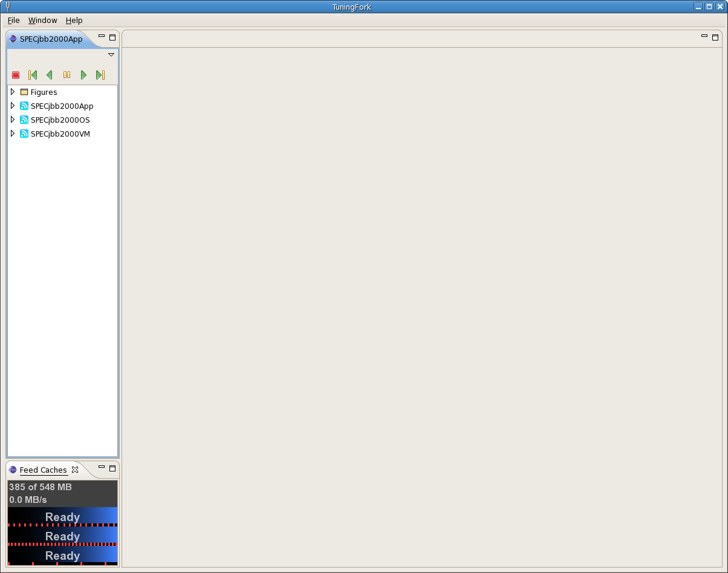Skip to the end of the trace

pyautogui.click(x=100, y=75)
